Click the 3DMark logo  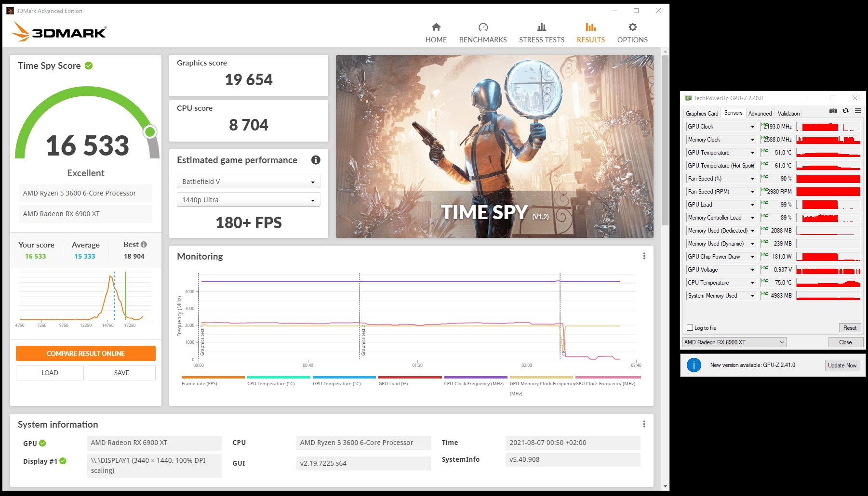[x=58, y=32]
